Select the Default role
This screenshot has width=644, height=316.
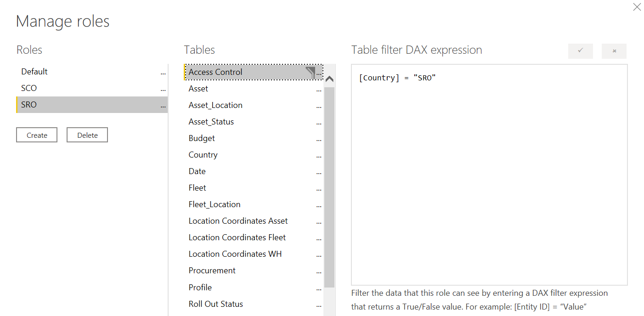pos(92,72)
